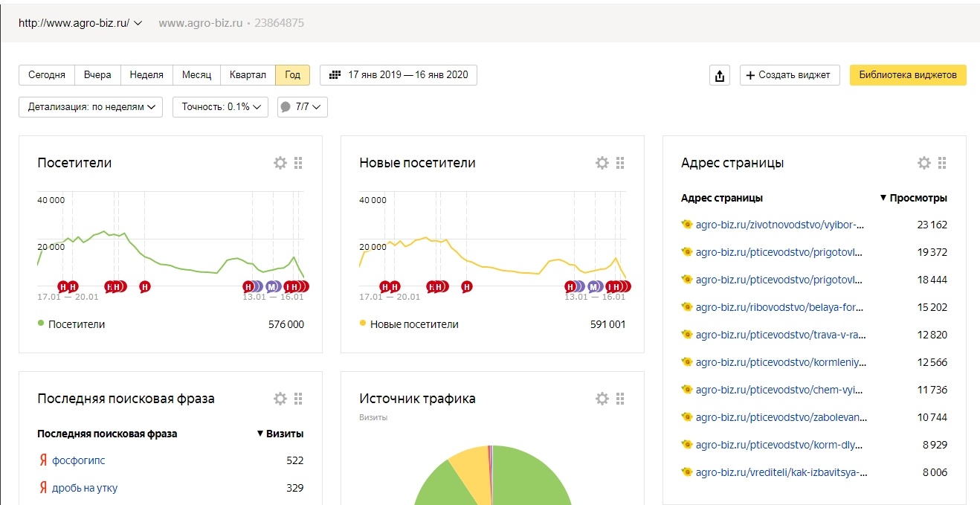Viewport: 980px width, 505px height.
Task: Click the views value 10 744
Action: click(932, 417)
